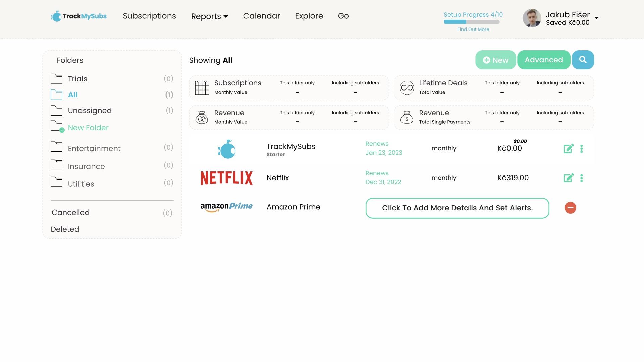The width and height of the screenshot is (644, 362).
Task: Click the TrackMySubs subscription name
Action: [x=291, y=147]
